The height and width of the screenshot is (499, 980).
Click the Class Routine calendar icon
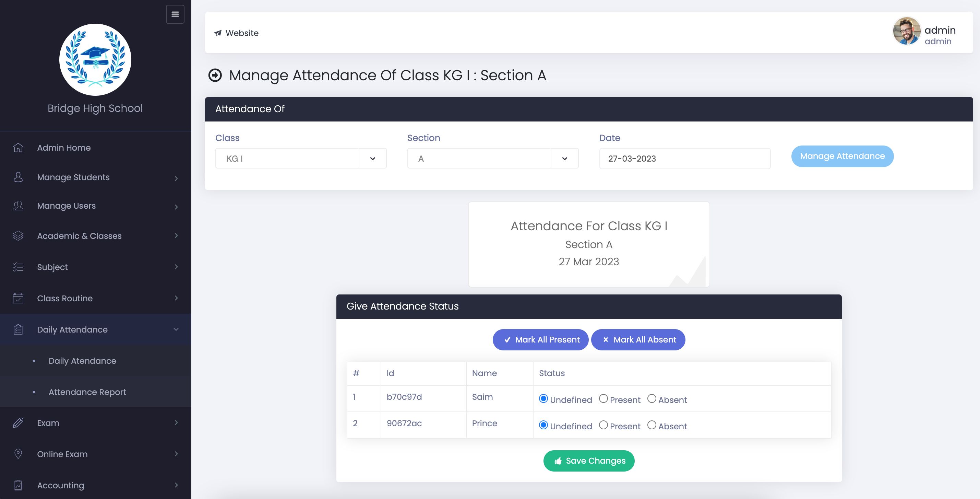[18, 299]
